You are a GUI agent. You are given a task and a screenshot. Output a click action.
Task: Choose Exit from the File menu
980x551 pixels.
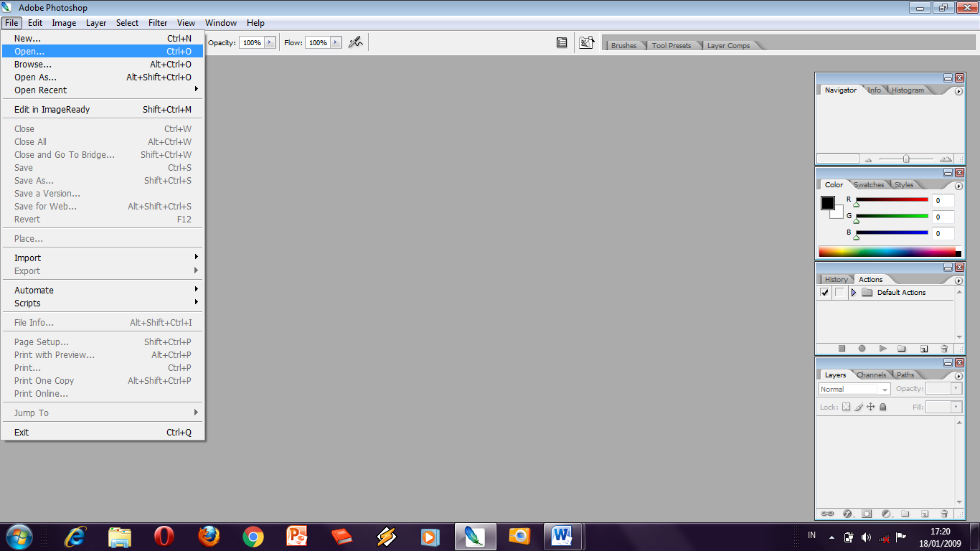click(x=103, y=433)
